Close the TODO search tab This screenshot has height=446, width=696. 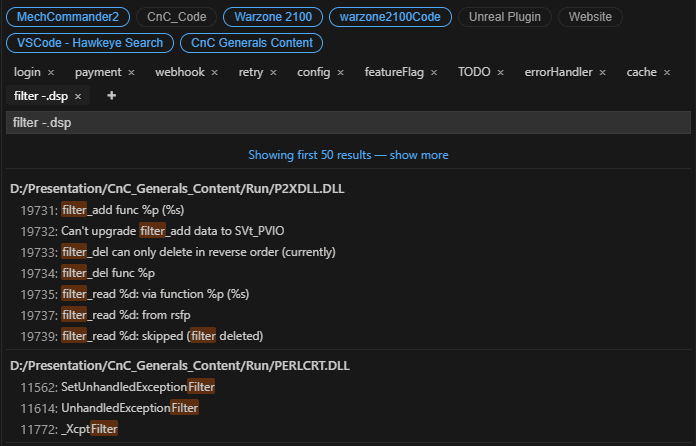point(501,72)
